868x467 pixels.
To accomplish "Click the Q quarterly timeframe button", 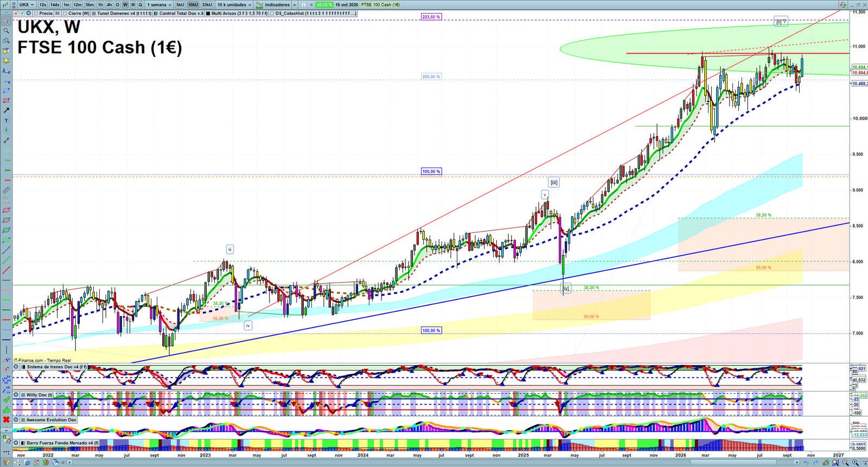I will pos(140,5).
